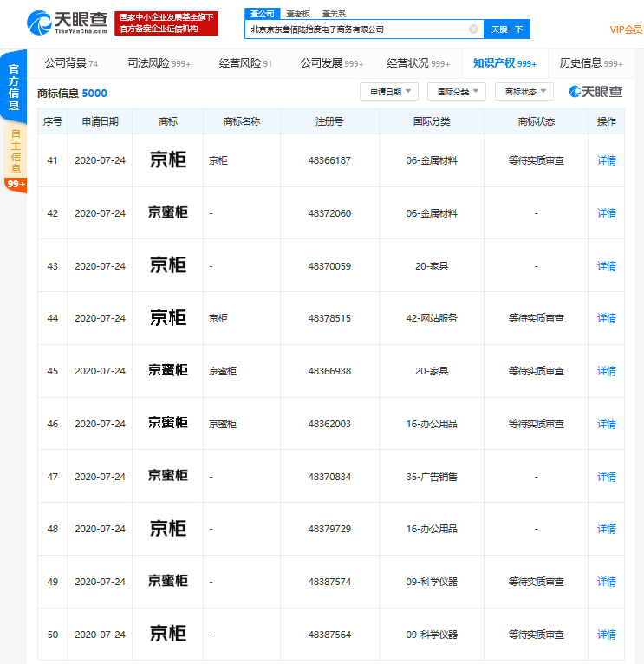Click registration number 48387564
The width and height of the screenshot is (644, 664).
point(329,635)
